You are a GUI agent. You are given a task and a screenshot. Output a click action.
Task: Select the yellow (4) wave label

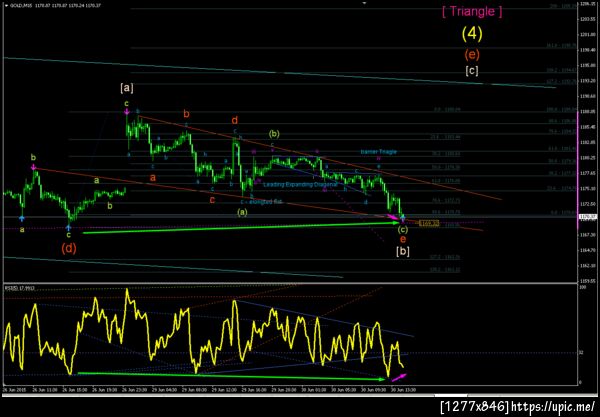472,34
